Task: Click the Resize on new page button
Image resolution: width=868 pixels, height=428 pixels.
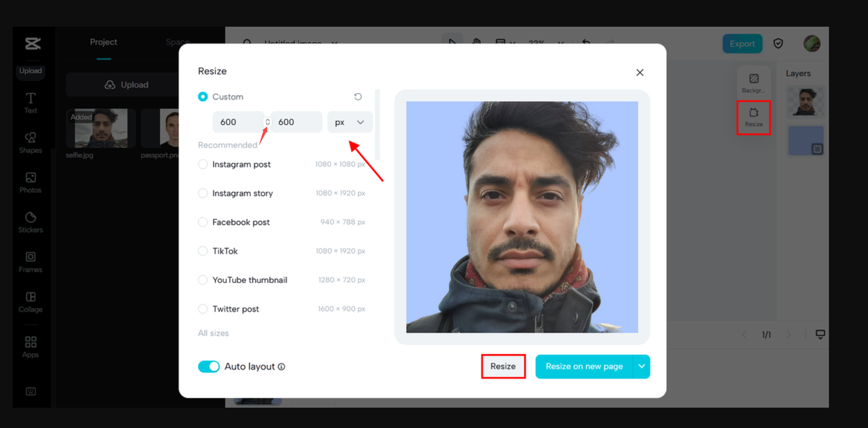Action: 585,366
